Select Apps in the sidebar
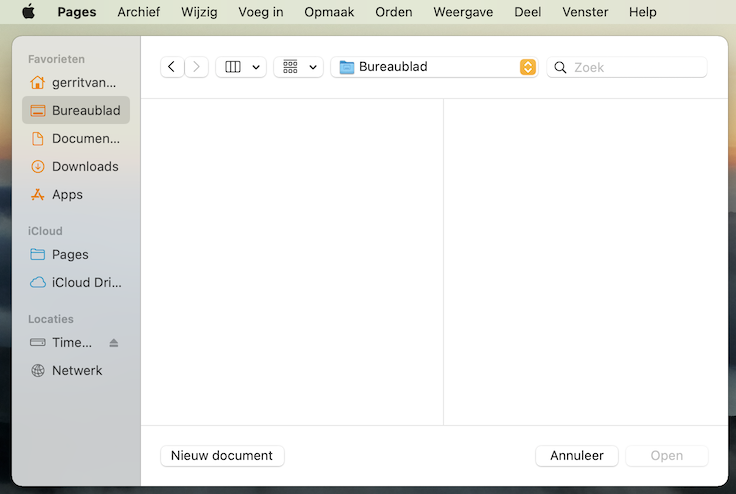 tap(76, 194)
